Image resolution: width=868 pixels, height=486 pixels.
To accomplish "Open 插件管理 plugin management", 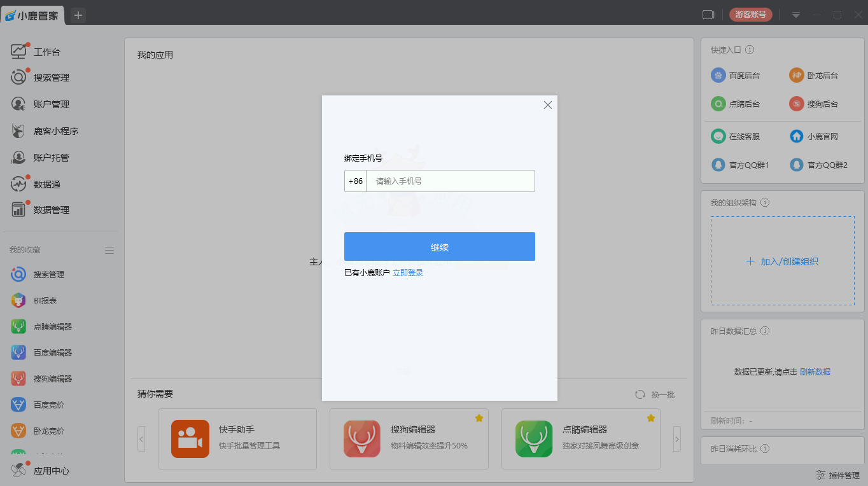I will click(837, 475).
